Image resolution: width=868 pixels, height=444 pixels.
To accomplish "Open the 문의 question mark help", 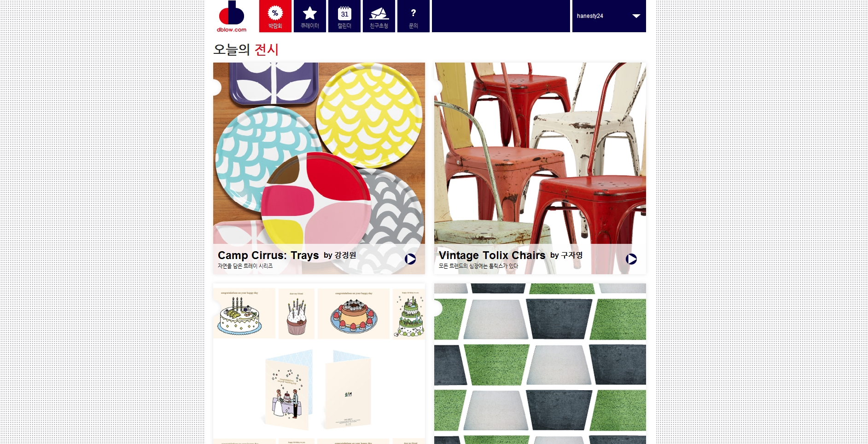I will [414, 16].
